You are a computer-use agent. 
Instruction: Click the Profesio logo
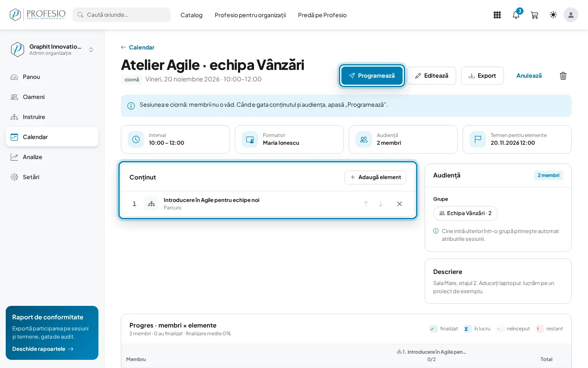[x=38, y=15]
